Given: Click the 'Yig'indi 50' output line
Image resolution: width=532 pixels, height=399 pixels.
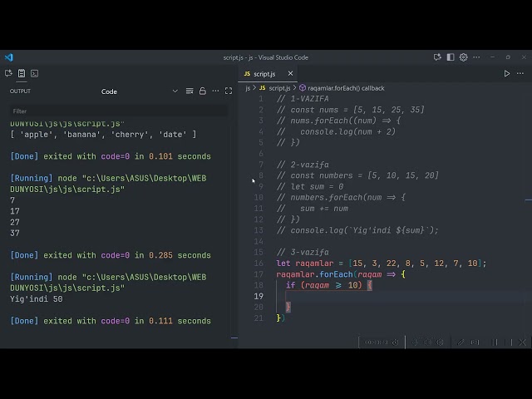Looking at the screenshot, I should (x=37, y=299).
